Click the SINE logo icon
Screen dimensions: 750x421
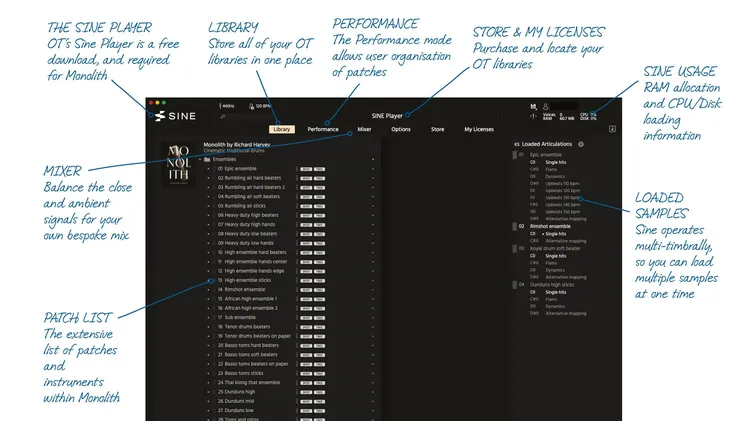coord(160,116)
